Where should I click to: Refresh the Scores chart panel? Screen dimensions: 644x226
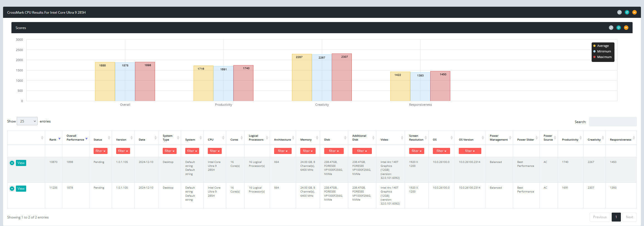618,28
